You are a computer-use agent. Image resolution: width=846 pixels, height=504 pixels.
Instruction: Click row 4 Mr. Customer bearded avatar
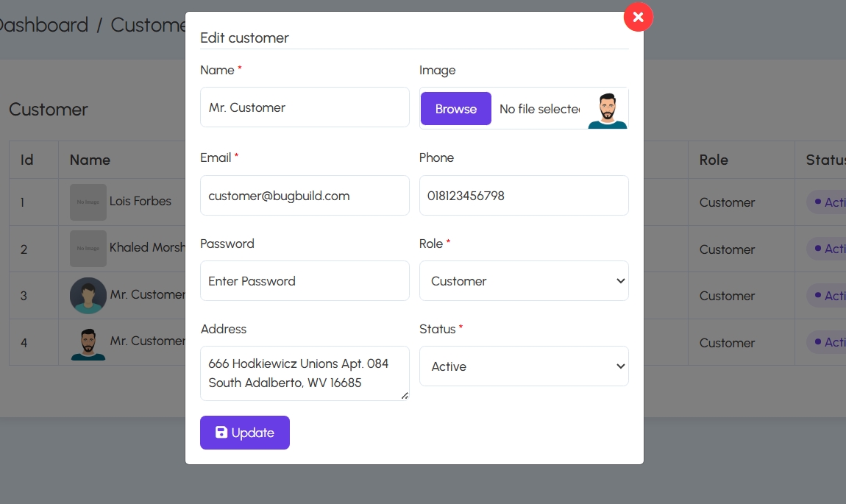tap(88, 344)
